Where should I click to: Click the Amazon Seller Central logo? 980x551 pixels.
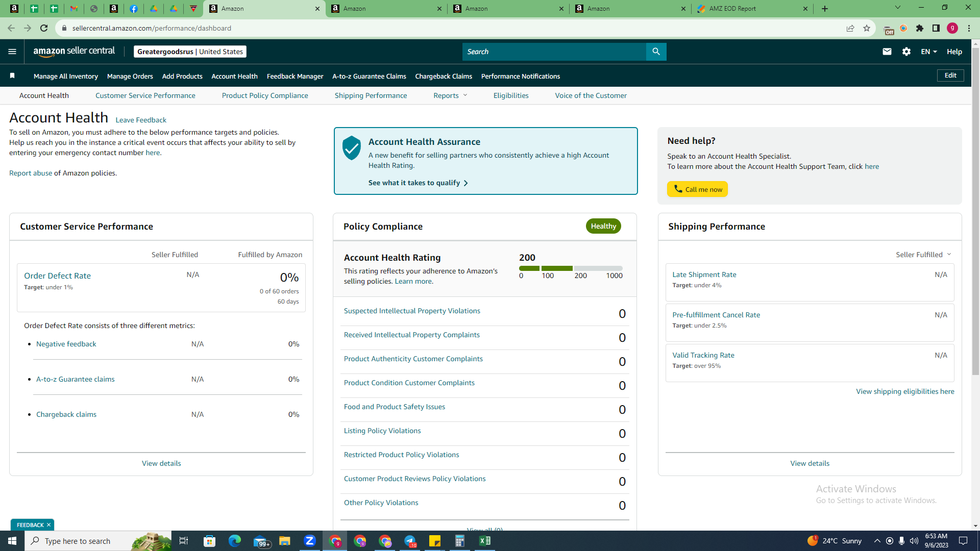pos(74,52)
